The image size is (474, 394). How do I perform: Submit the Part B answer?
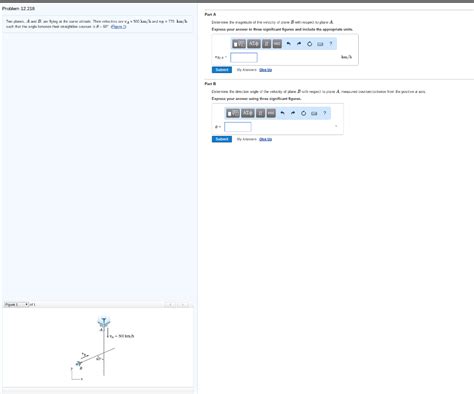click(x=222, y=139)
